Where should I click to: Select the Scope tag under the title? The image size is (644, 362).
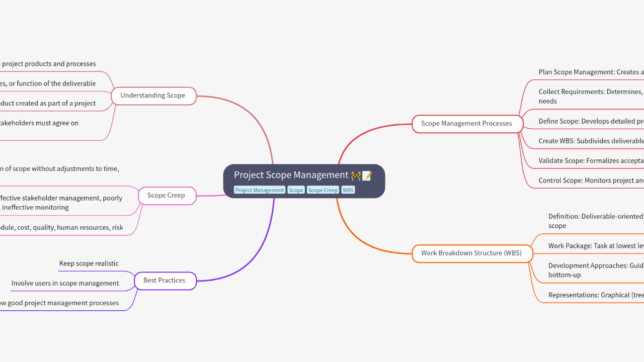(296, 190)
